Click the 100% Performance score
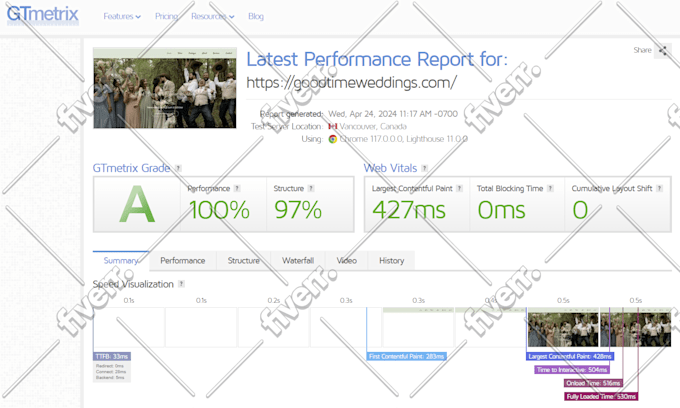This screenshot has width=680, height=408. point(219,210)
